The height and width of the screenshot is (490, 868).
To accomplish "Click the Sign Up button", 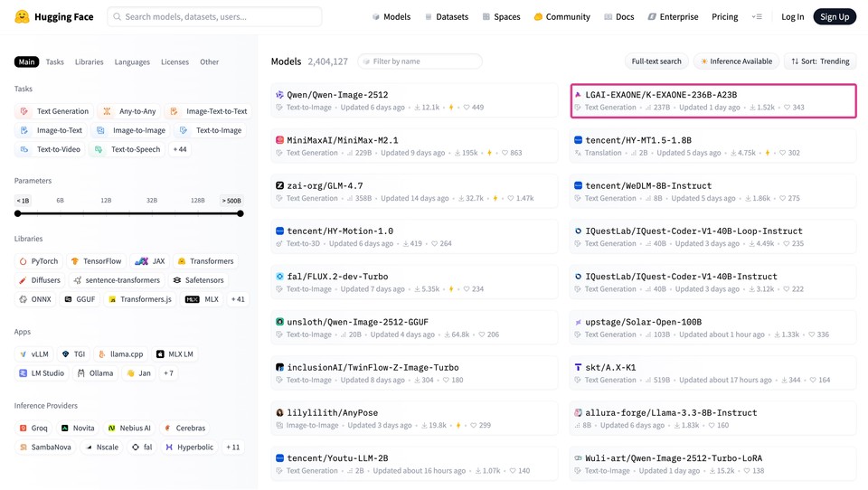I will coord(835,16).
